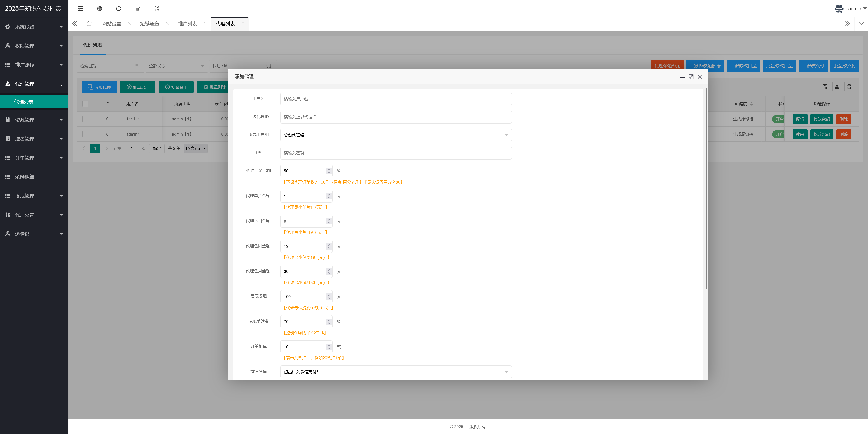Click the dialog's vertical scrollbar

click(706, 189)
